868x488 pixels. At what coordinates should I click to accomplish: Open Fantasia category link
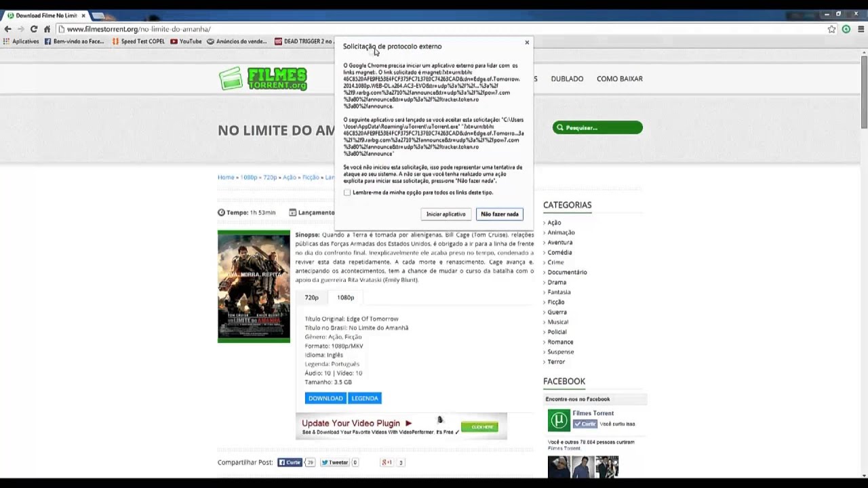click(559, 292)
